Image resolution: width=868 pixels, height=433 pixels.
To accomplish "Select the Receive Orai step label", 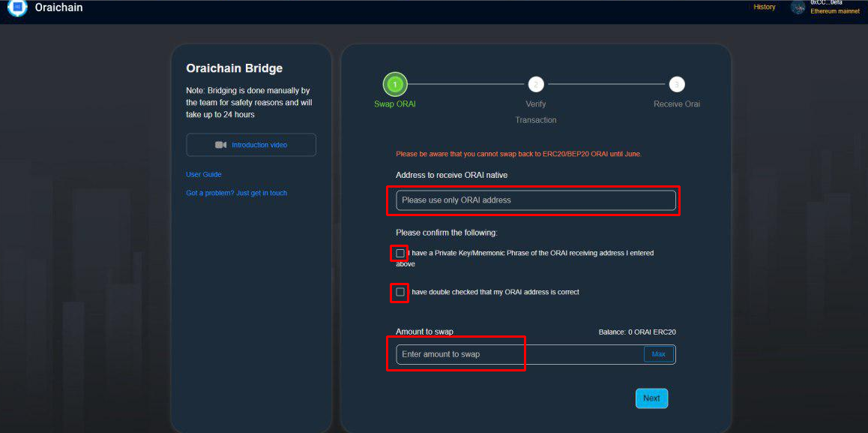I will 676,104.
